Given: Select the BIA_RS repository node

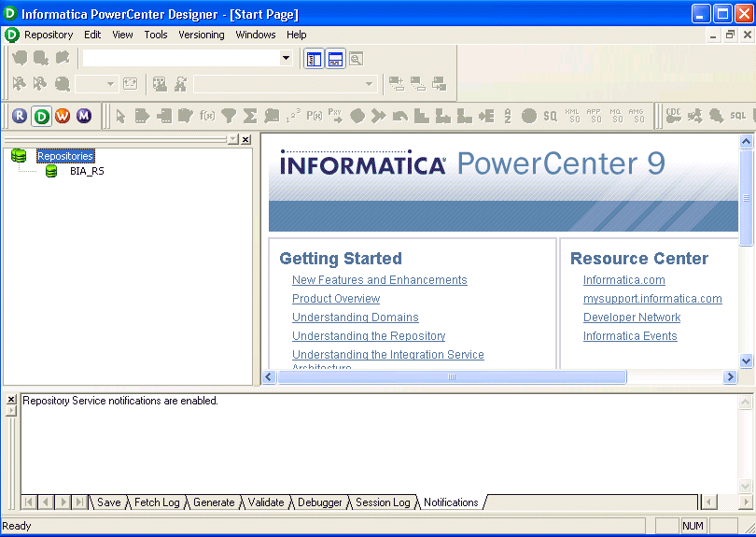Looking at the screenshot, I should click(x=87, y=171).
